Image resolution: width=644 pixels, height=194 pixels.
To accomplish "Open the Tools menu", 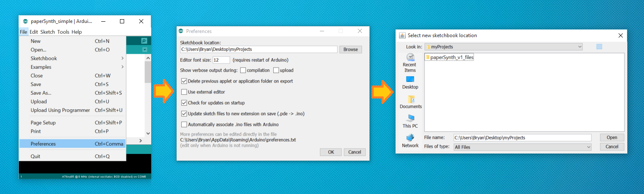I will coord(63,32).
